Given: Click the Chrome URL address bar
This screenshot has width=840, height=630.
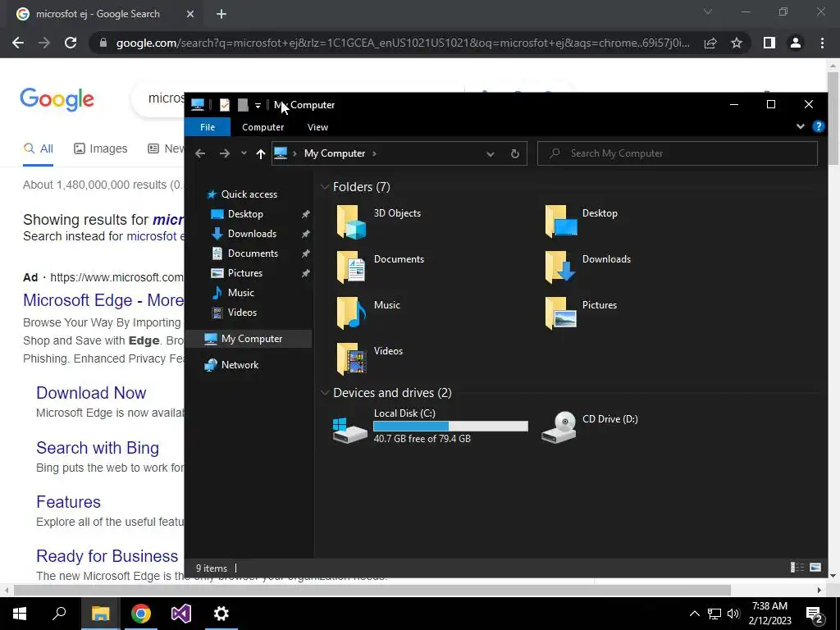Looking at the screenshot, I should 402,43.
